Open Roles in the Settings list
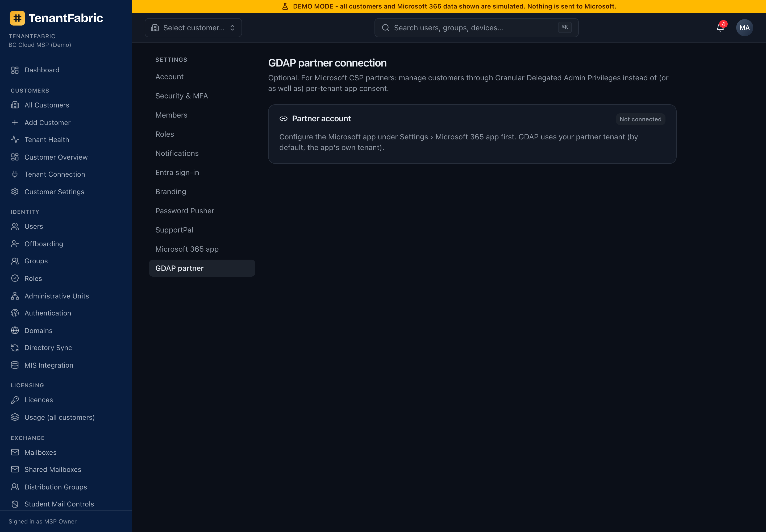The width and height of the screenshot is (766, 532). pos(202,134)
